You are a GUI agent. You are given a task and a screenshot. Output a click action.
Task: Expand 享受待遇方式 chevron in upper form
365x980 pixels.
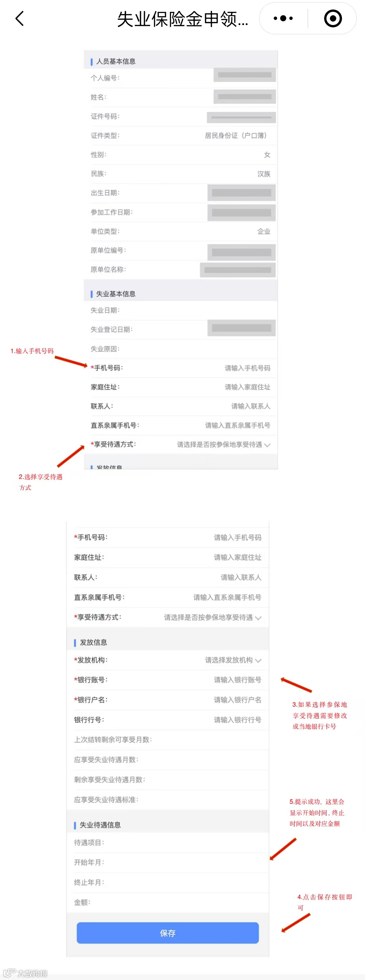(267, 445)
